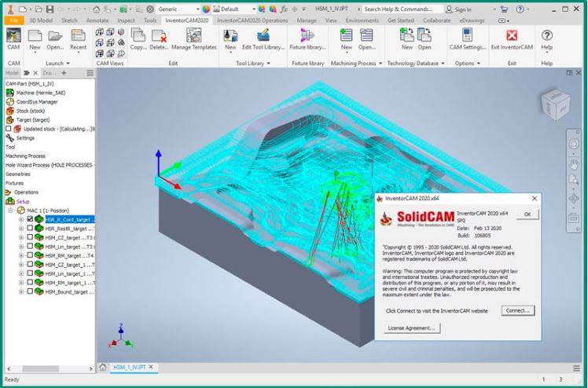Open CAM Settings from the ribbon

coord(467,39)
